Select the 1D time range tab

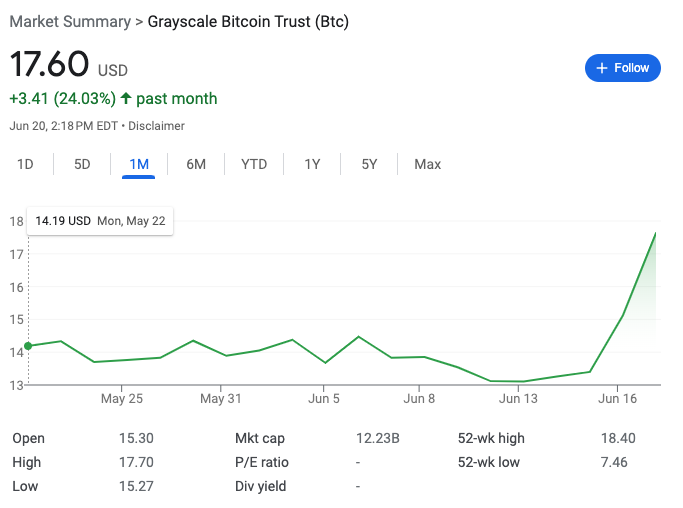pos(25,164)
